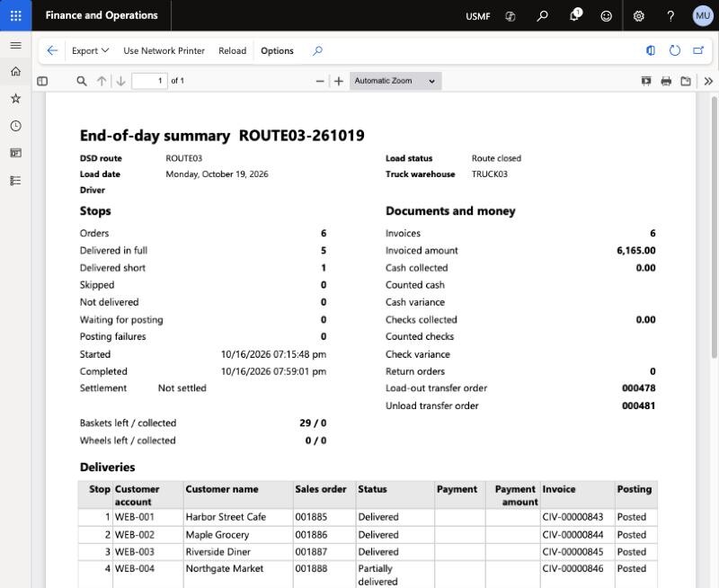Click invoice CIV-00000846
Screen dimensions: 719x588
pyautogui.click(x=573, y=569)
